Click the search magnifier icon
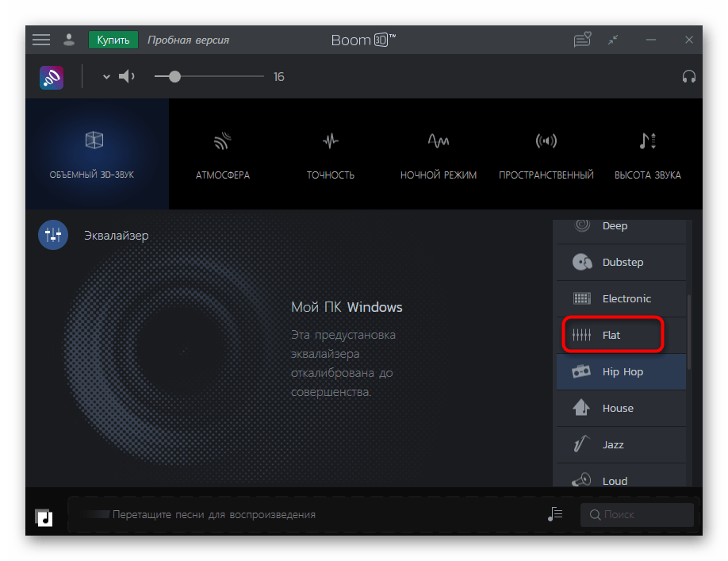Screen dimensions: 728x561 (x=595, y=514)
